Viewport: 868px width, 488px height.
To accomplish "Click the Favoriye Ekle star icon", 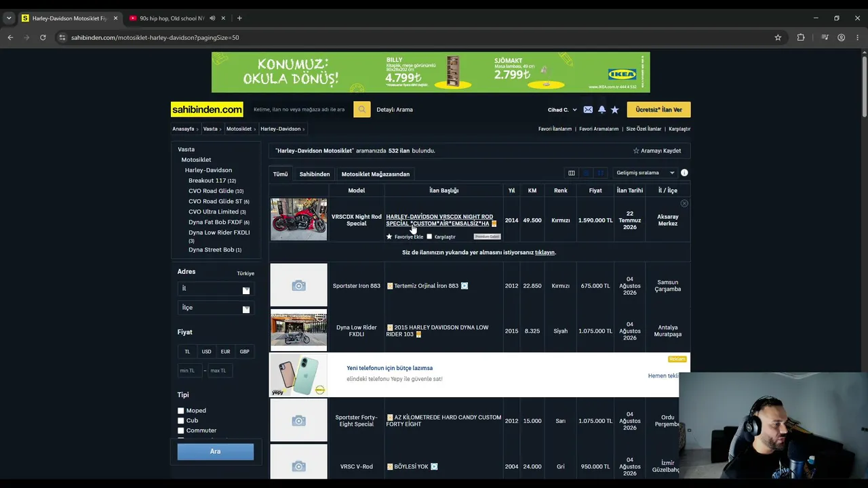I will pyautogui.click(x=389, y=237).
